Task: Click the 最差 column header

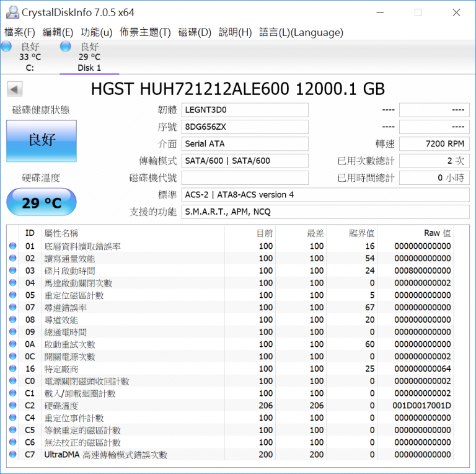Action: pos(315,233)
